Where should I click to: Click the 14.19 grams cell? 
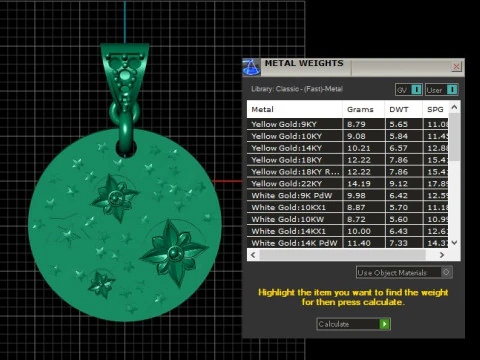point(364,184)
